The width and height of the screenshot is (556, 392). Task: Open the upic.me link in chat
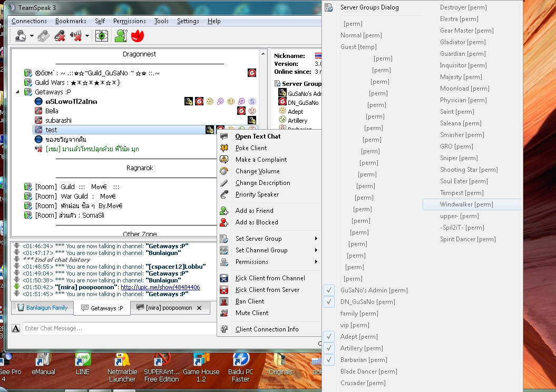coord(160,287)
